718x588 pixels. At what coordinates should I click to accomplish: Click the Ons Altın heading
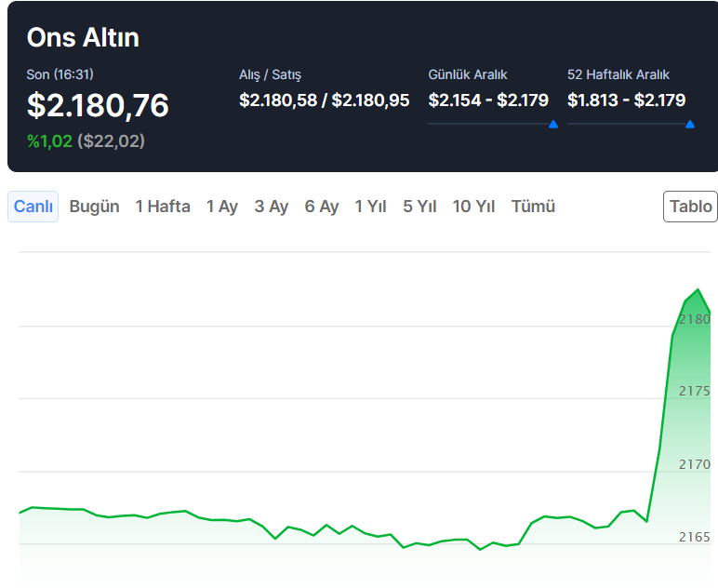click(83, 37)
